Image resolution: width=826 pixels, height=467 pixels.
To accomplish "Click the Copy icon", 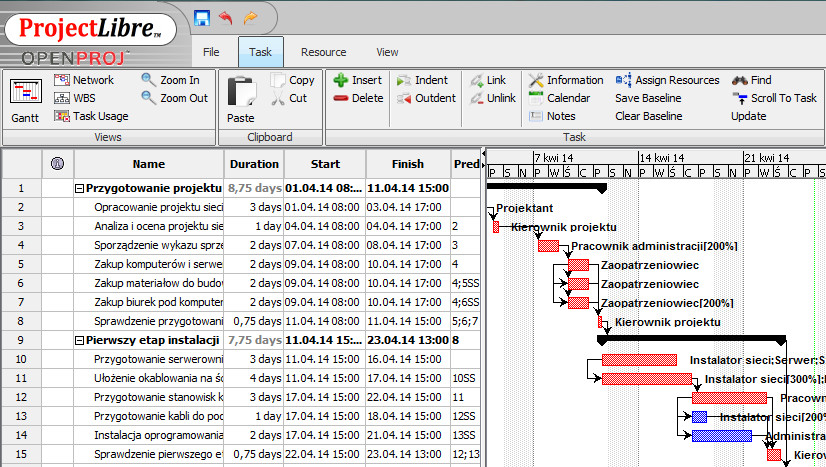I will [278, 80].
